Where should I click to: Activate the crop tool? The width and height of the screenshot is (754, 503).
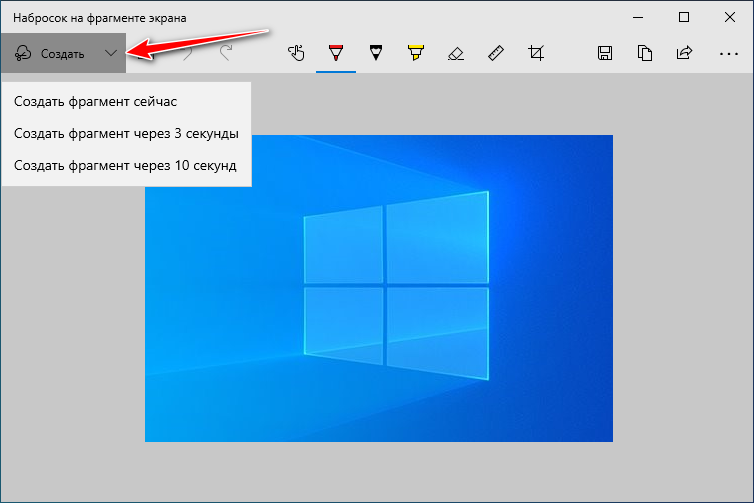536,53
